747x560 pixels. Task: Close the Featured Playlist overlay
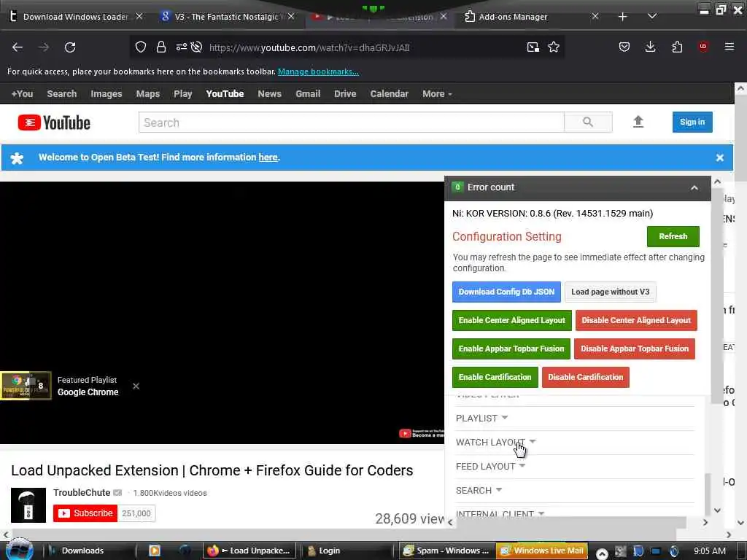click(136, 386)
